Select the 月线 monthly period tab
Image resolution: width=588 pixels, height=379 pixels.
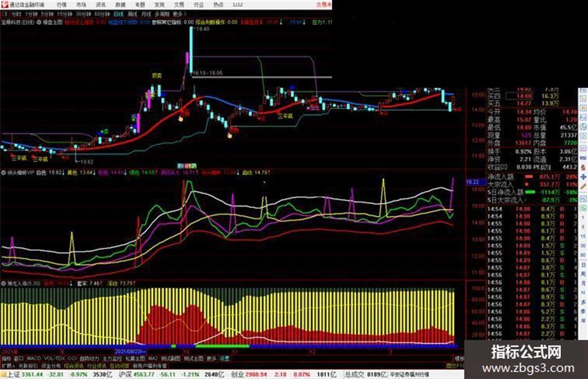coord(146,14)
